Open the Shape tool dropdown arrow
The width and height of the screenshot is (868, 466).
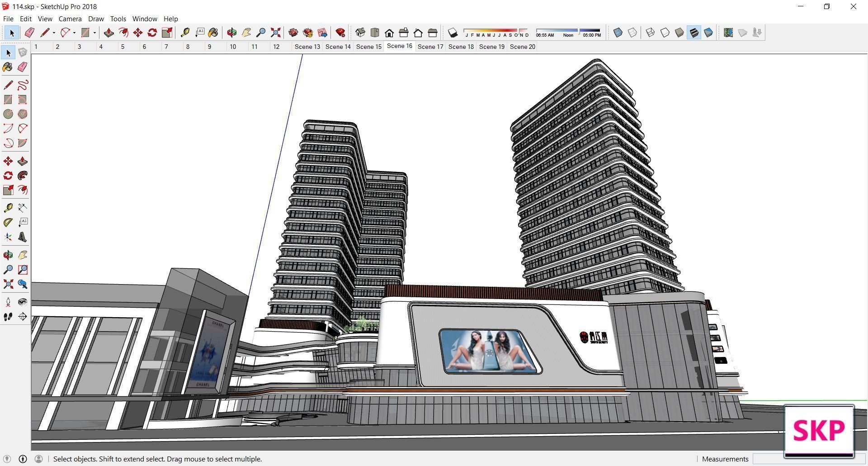point(94,33)
